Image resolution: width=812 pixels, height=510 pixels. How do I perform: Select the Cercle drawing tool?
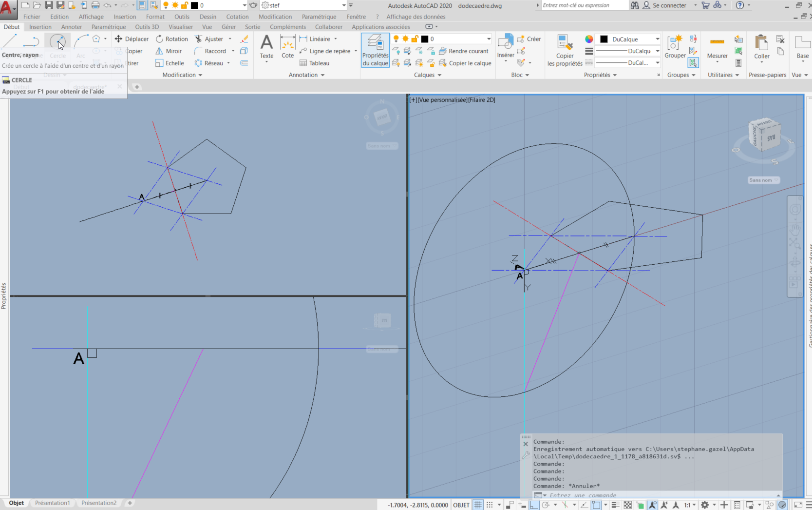pyautogui.click(x=57, y=41)
